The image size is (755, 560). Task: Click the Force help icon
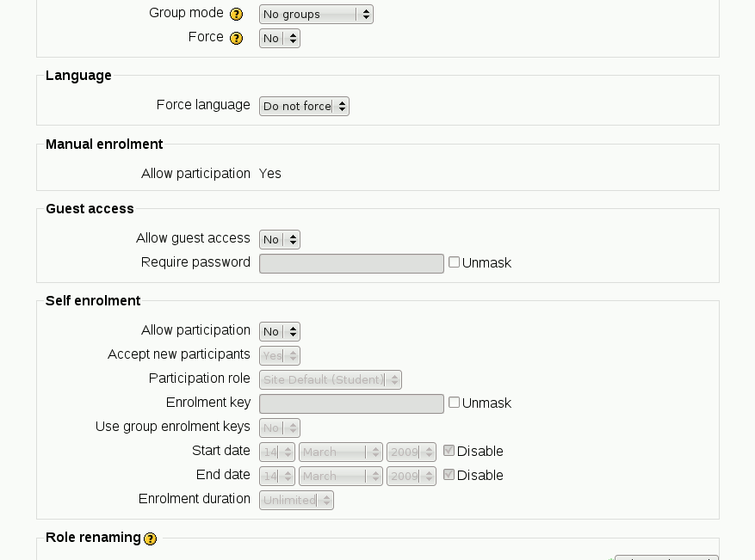coord(237,39)
